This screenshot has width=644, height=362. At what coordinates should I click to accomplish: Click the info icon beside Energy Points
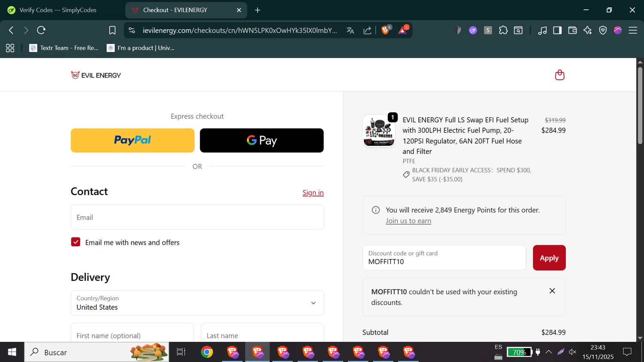click(x=376, y=210)
